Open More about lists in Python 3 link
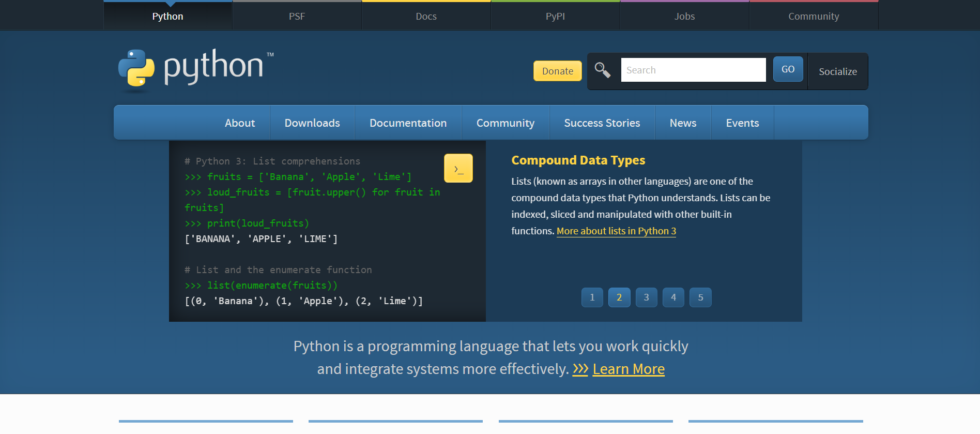This screenshot has height=434, width=980. 616,231
